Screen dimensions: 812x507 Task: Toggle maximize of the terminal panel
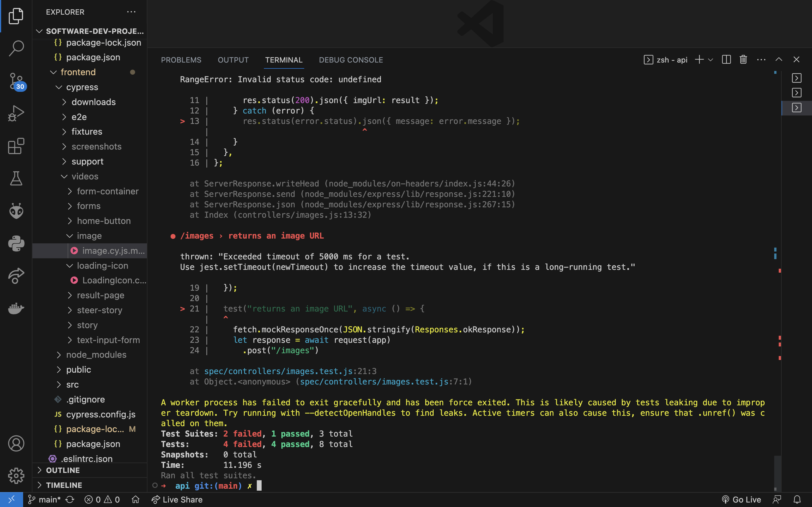point(778,59)
